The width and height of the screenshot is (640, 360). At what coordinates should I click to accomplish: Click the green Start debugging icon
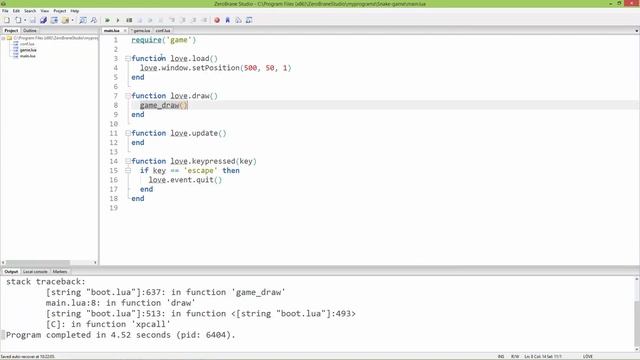point(107,20)
